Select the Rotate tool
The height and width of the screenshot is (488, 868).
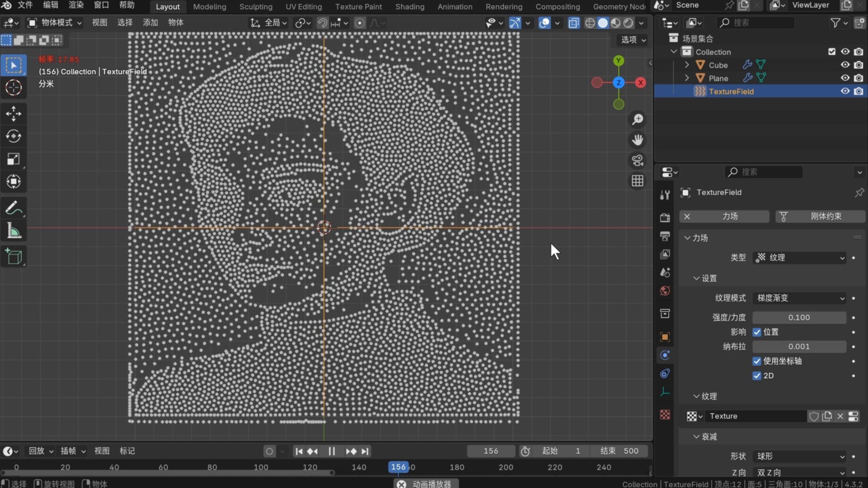(14, 136)
